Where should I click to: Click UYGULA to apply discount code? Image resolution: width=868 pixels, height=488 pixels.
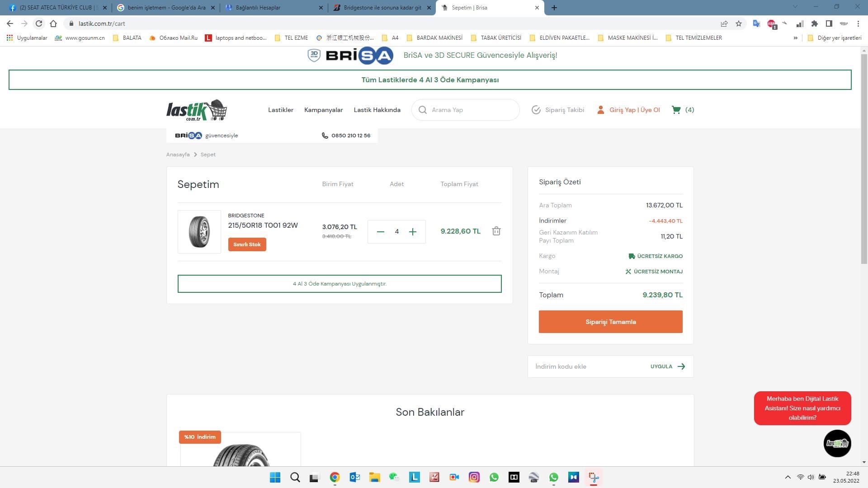(668, 366)
